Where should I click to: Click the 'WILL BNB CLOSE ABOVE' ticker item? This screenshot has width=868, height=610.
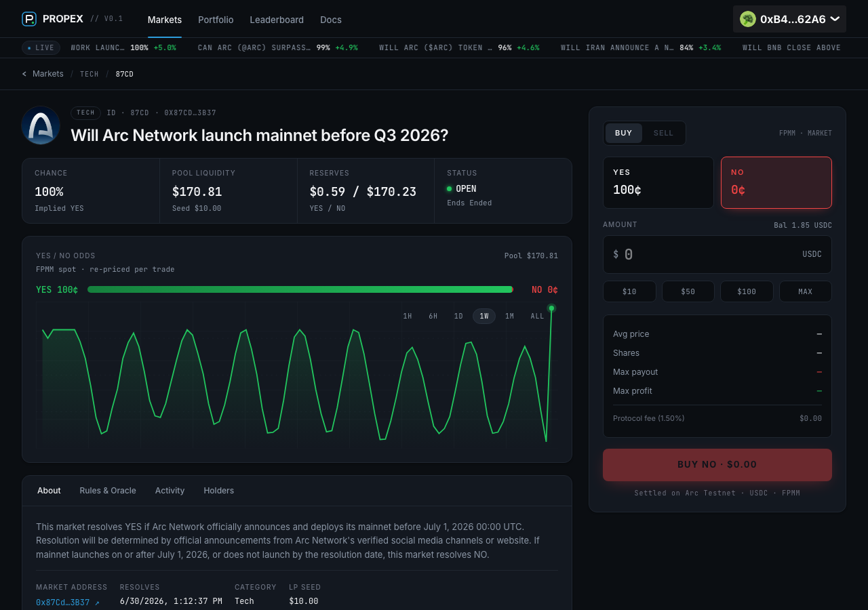791,48
